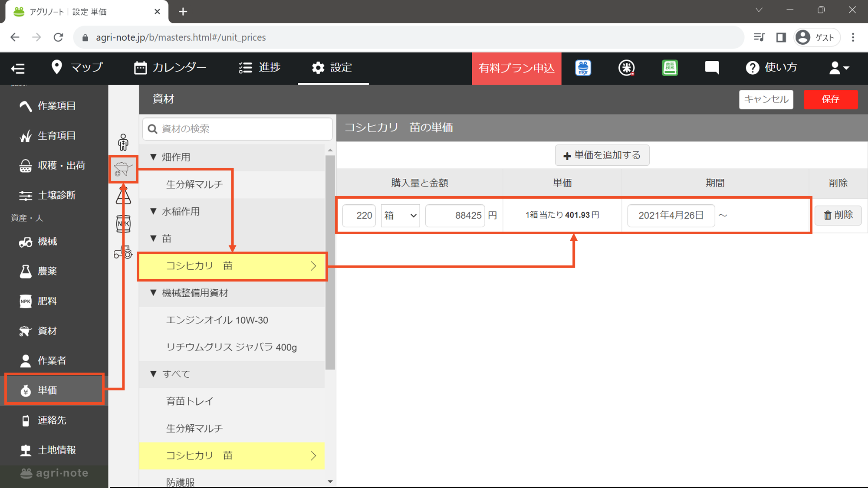
Task: Click the 単価を追加する button
Action: pyautogui.click(x=602, y=155)
